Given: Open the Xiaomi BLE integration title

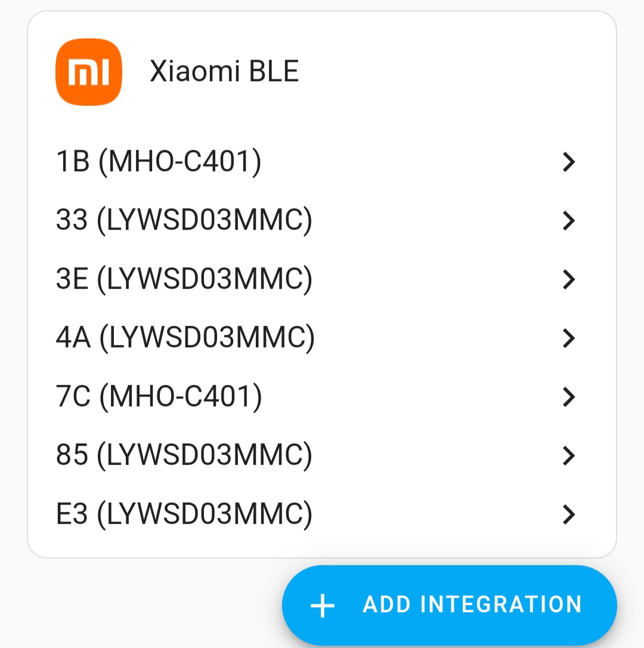Looking at the screenshot, I should point(224,71).
